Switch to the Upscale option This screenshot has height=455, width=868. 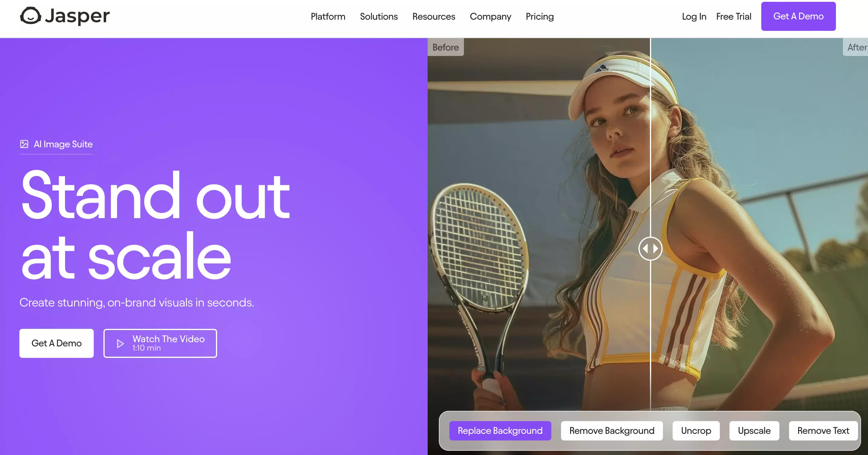click(x=754, y=430)
